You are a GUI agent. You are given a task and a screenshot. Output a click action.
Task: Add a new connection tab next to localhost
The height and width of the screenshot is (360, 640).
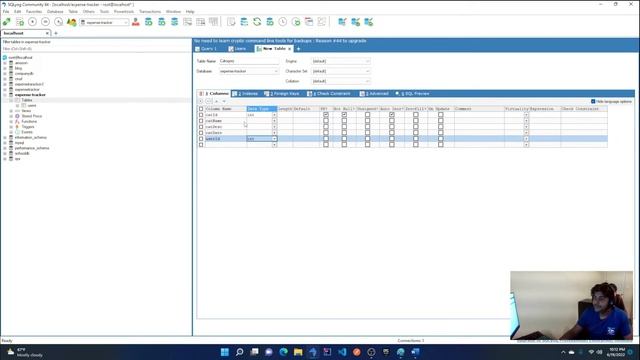click(56, 33)
